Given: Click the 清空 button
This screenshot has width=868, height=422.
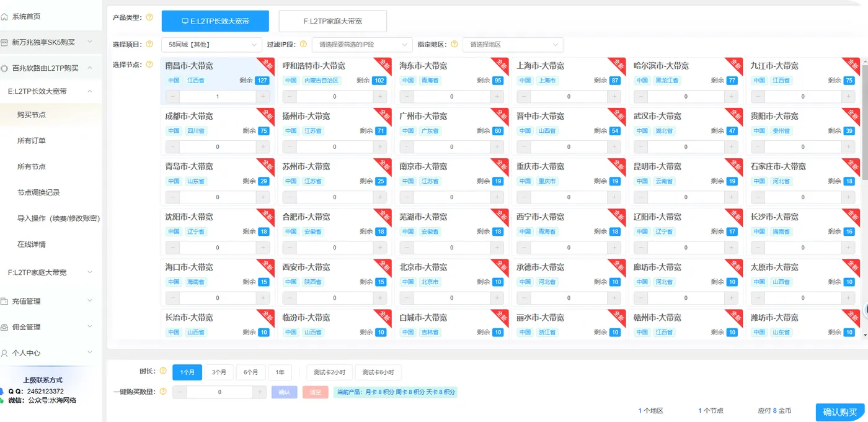Looking at the screenshot, I should pos(316,392).
